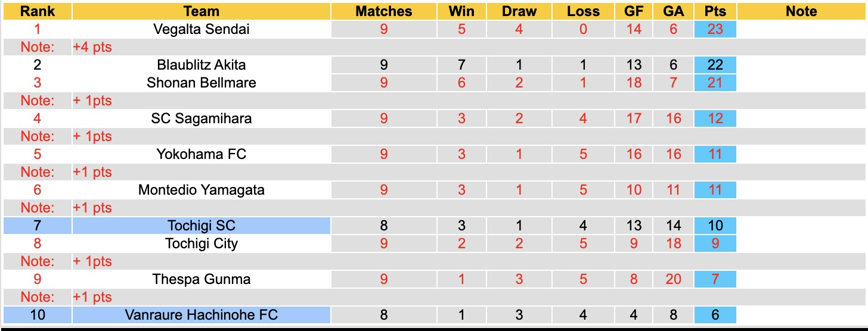Screen dimensions: 868x331
Task: Click the Vegalta Sendai team name
Action: [201, 29]
